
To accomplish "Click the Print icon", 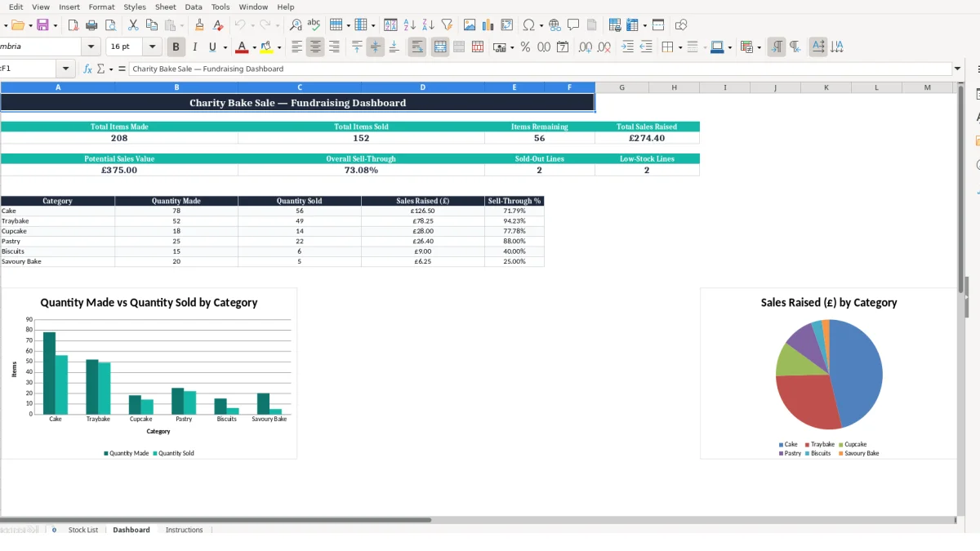I will (x=91, y=25).
